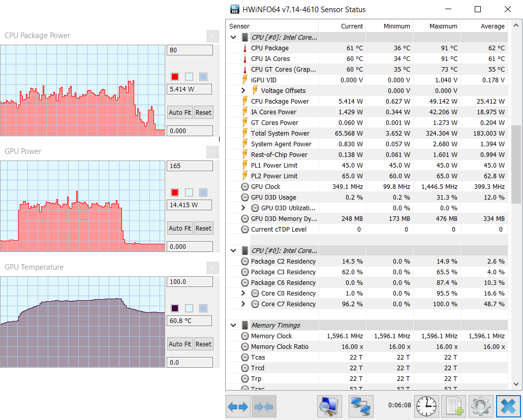
Task: Expand the Core C0 Residency row
Action: click(x=243, y=294)
